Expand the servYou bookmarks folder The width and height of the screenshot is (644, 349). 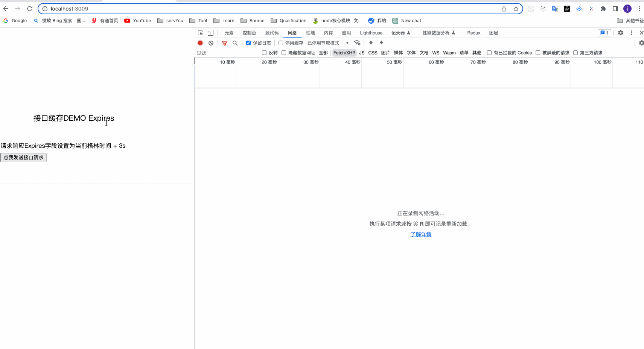pyautogui.click(x=170, y=21)
